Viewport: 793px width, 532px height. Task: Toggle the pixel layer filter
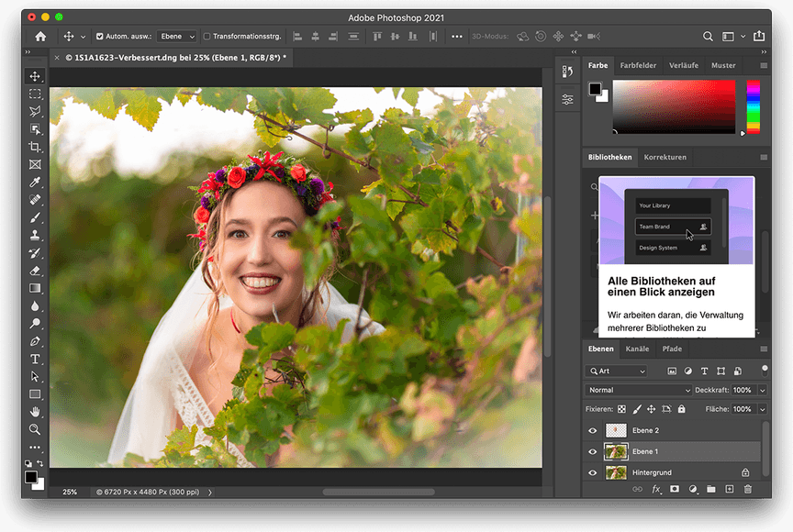(672, 371)
